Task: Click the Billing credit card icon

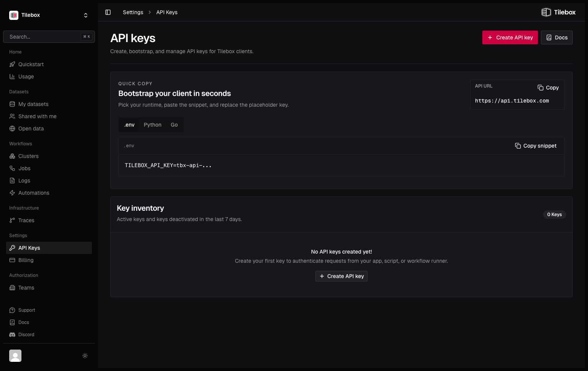Action: point(12,260)
